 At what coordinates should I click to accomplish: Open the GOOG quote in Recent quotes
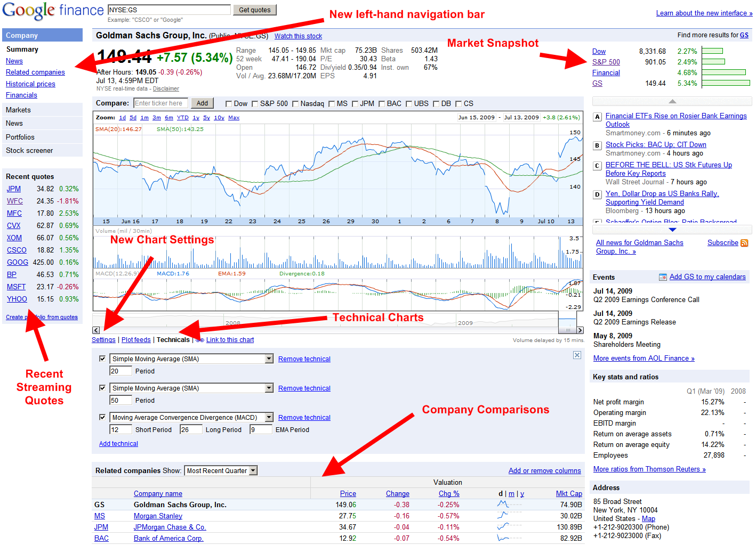click(x=18, y=262)
